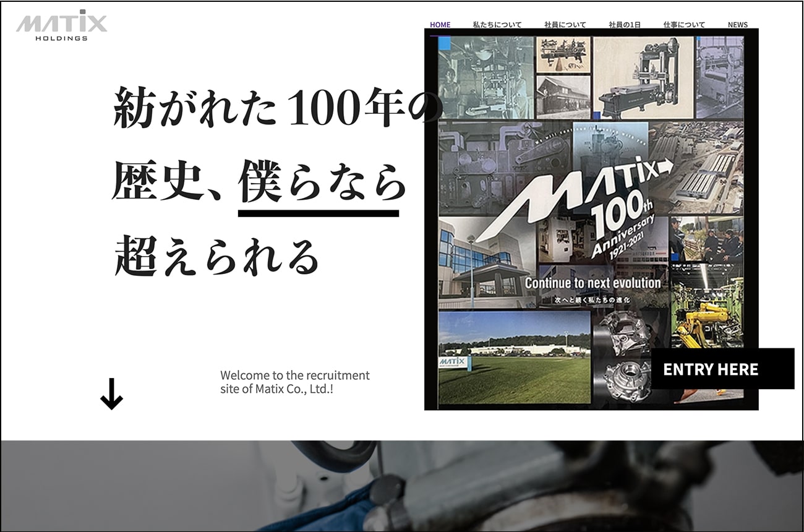Screen dimensions: 804x532
Task: Click the small blue MATIX sign on lawn
Action: 455,363
